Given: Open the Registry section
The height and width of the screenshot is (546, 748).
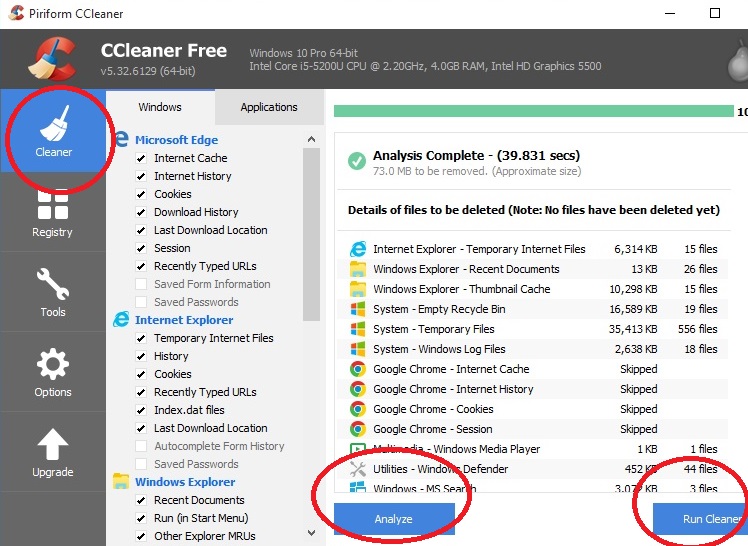Looking at the screenshot, I should (53, 213).
